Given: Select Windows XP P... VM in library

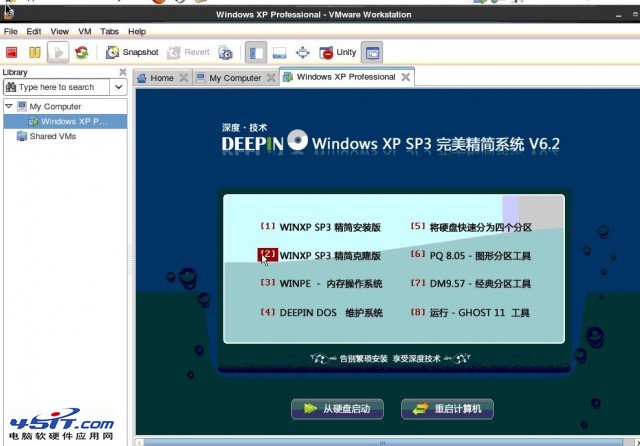Looking at the screenshot, I should coord(65,122).
